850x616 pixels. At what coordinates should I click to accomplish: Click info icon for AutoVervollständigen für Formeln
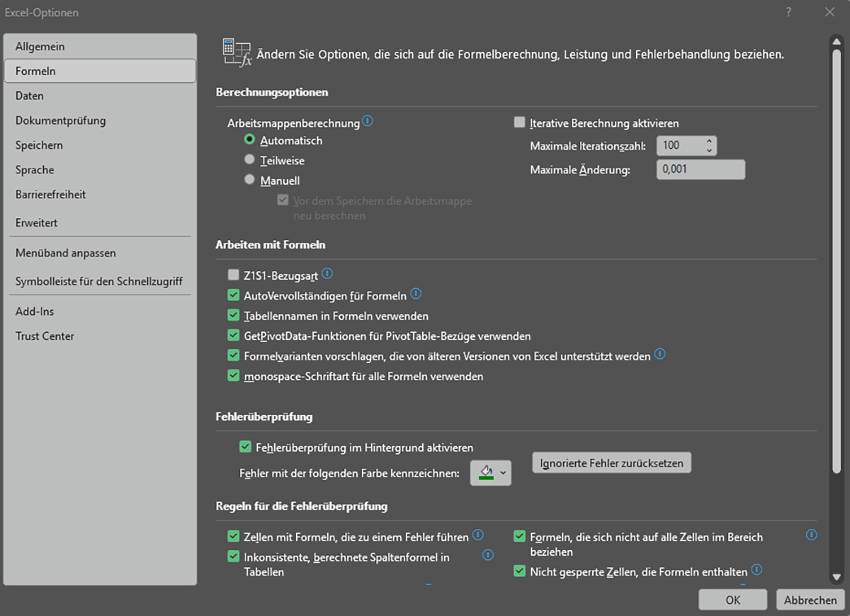point(416,295)
